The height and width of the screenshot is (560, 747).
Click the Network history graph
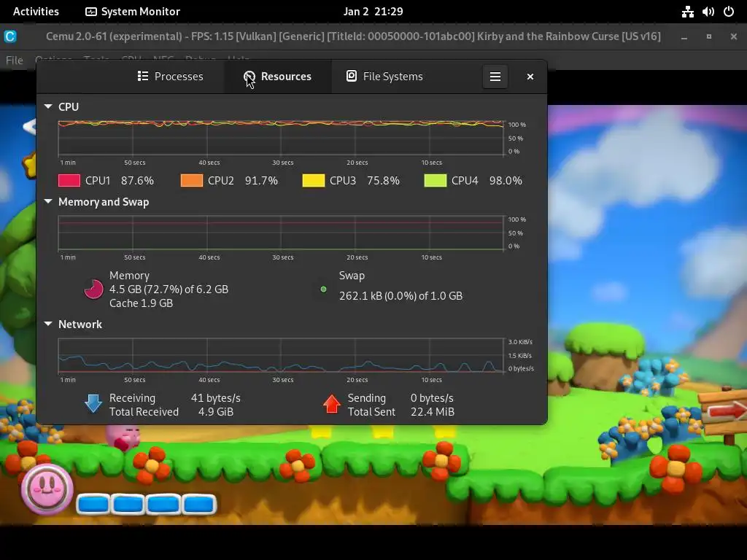(281, 355)
